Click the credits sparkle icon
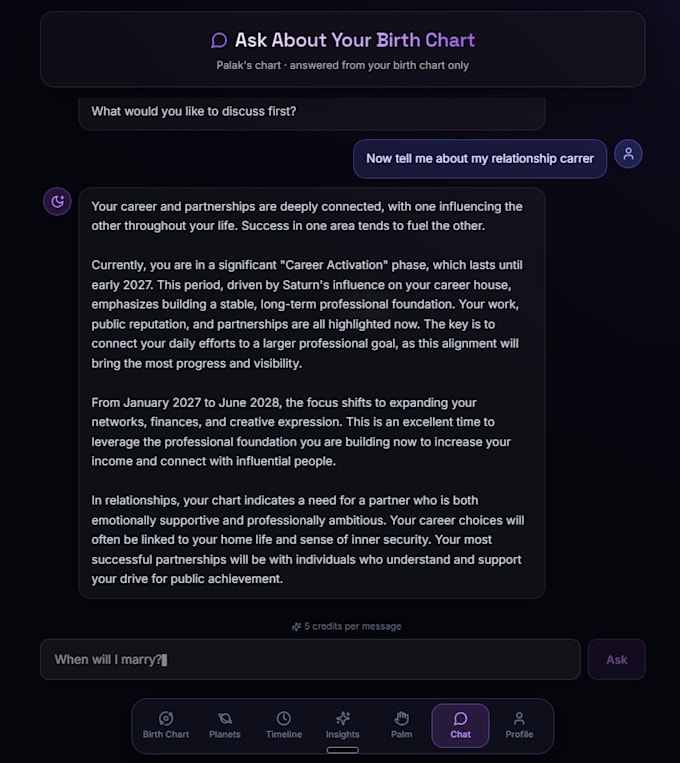 [296, 627]
